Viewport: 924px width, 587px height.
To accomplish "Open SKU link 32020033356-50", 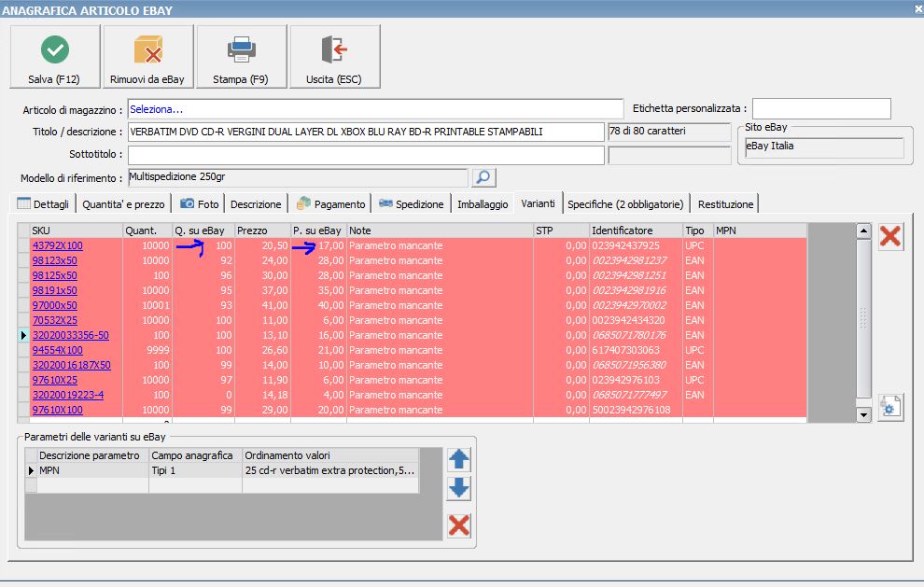I will click(71, 335).
